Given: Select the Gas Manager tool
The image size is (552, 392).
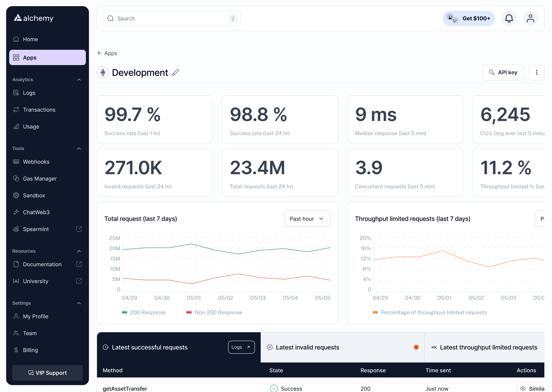Looking at the screenshot, I should pos(39,179).
